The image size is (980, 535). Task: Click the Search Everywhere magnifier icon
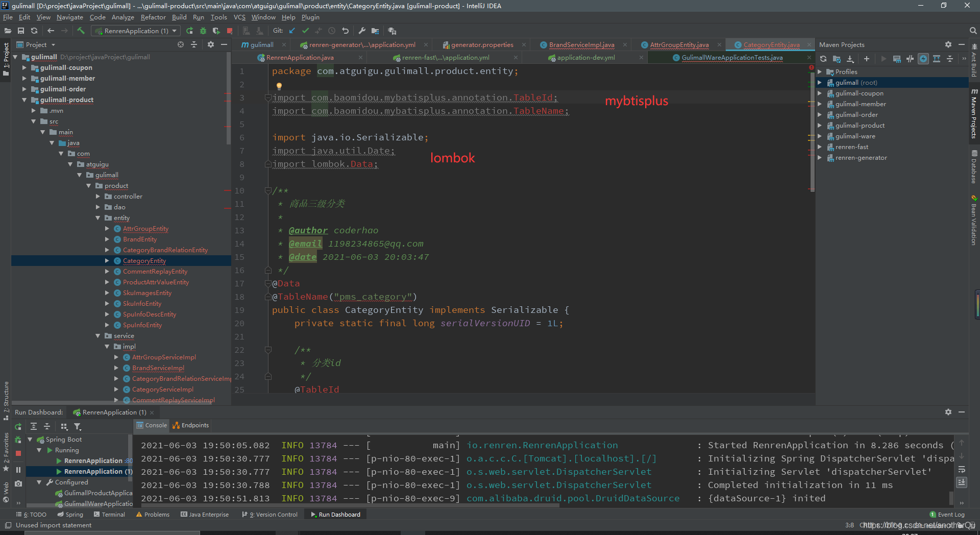[973, 31]
